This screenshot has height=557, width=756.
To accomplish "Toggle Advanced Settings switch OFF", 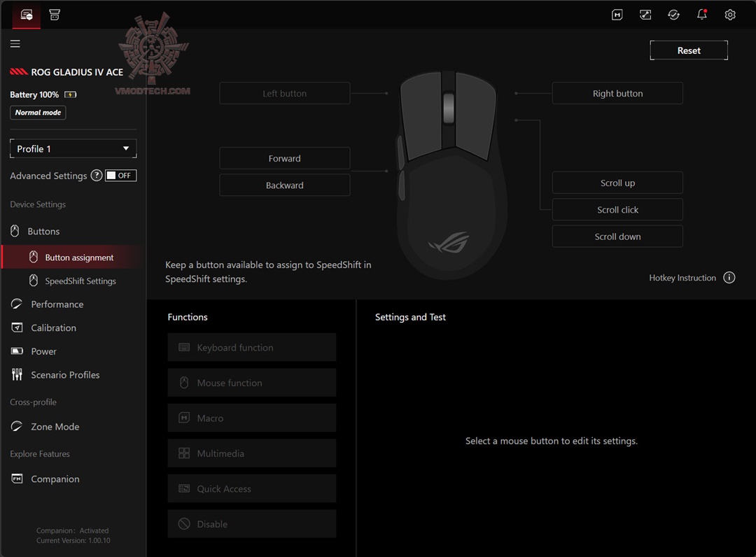I will (x=121, y=176).
